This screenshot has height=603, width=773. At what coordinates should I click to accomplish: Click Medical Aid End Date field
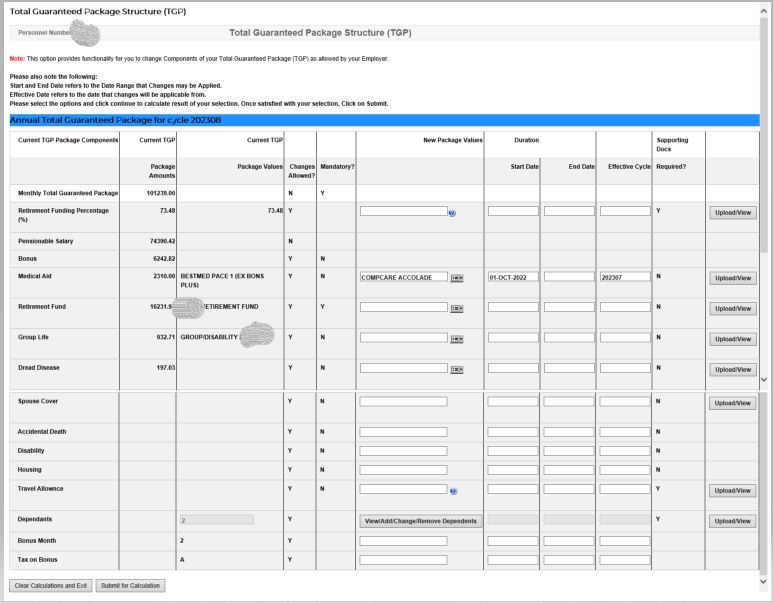tap(568, 277)
